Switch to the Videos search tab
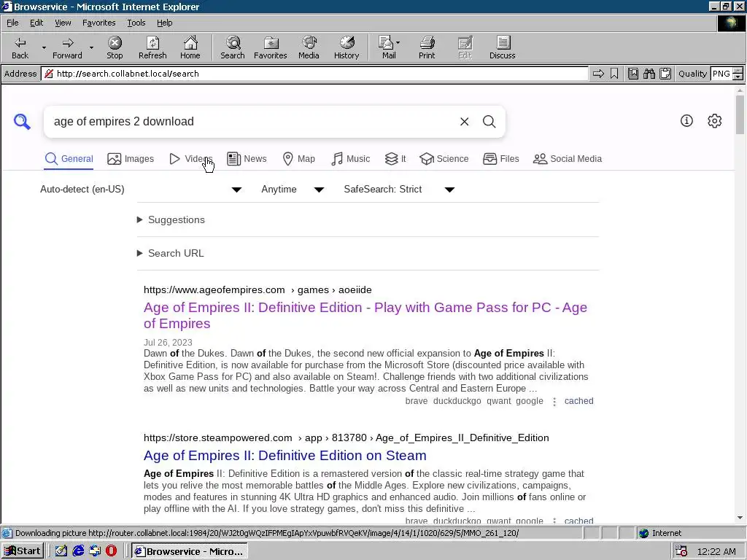 coord(191,159)
